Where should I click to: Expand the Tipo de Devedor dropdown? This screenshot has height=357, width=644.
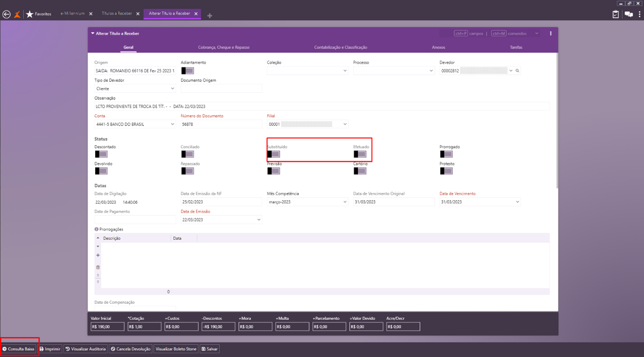click(x=172, y=89)
